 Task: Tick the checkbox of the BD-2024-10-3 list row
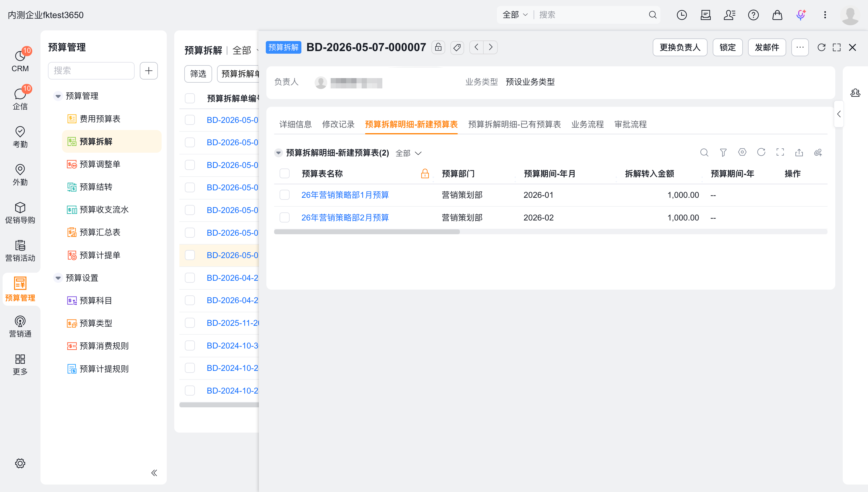(190, 345)
